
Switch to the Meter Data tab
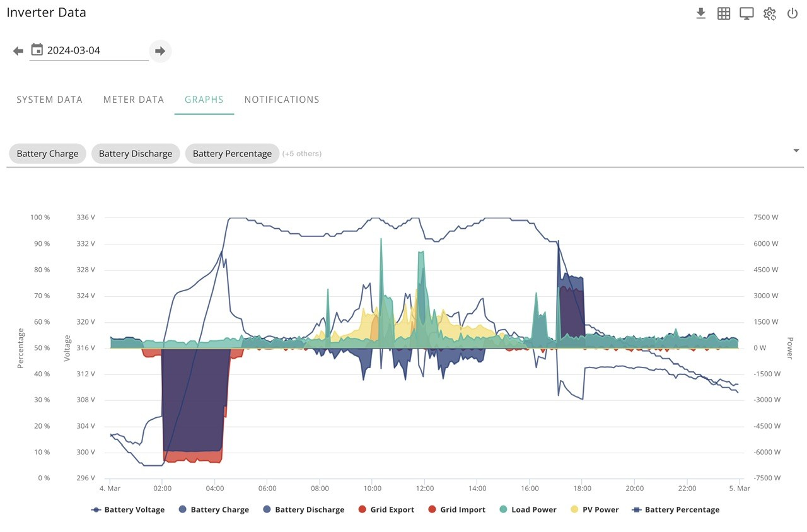134,100
